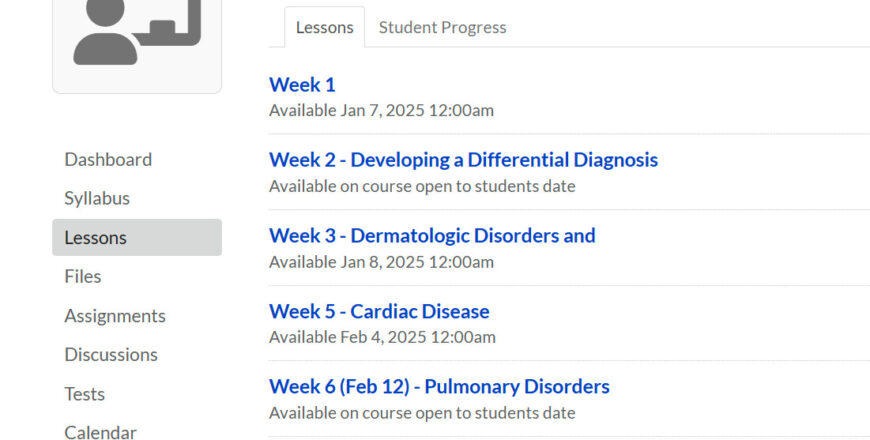Go to Dashboard in the sidebar

(x=108, y=159)
